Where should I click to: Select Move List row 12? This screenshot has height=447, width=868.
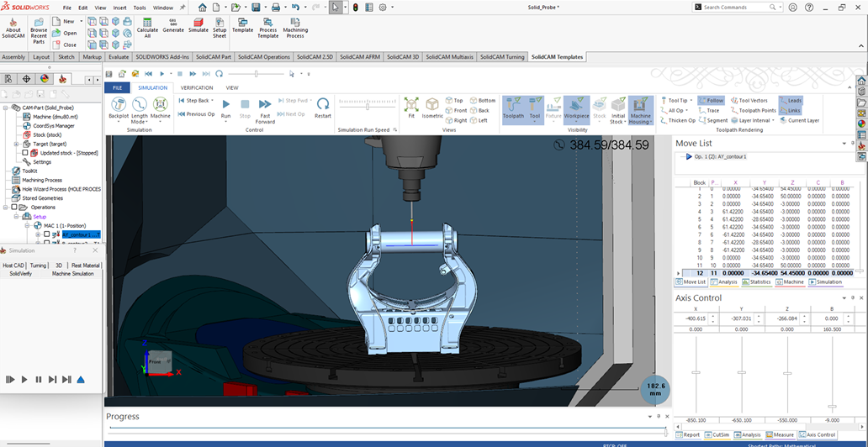coord(767,273)
